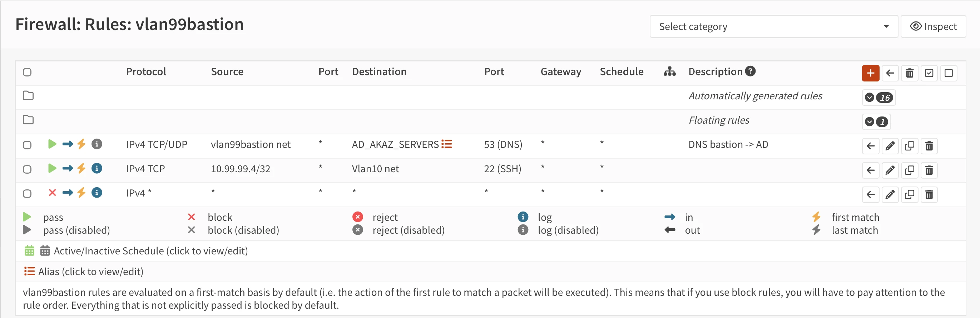Click the Inspect button
Viewport: 980px width, 318px height.
point(933,27)
